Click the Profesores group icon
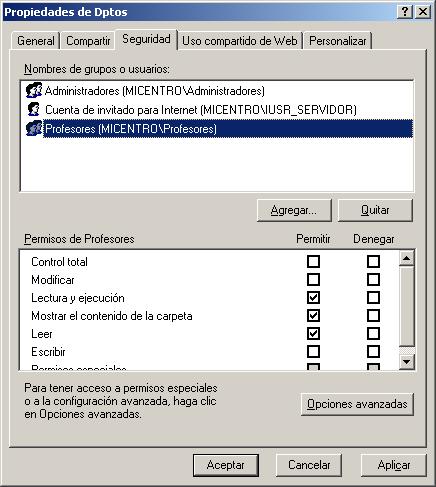 (x=34, y=129)
